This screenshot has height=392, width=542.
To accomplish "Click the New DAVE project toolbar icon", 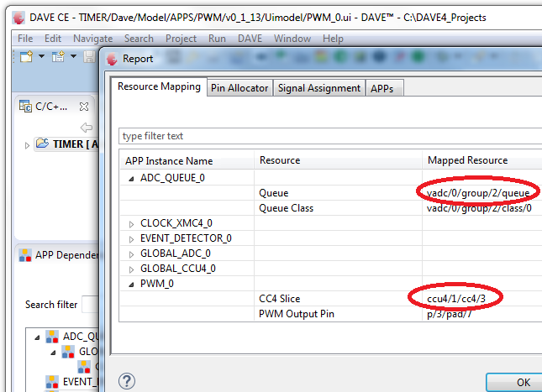I will click(x=58, y=56).
